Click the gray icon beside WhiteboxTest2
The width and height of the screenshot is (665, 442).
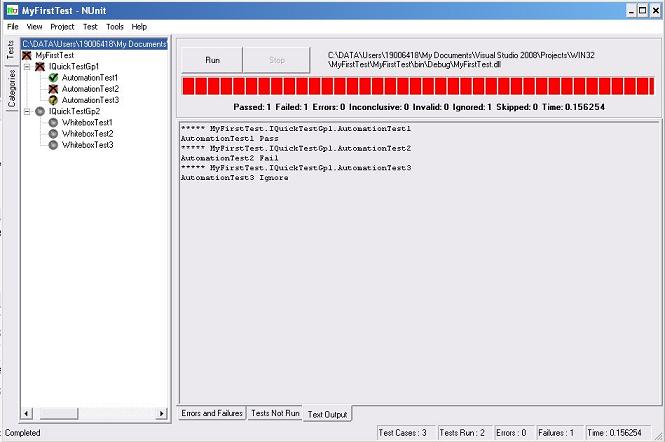(x=53, y=134)
